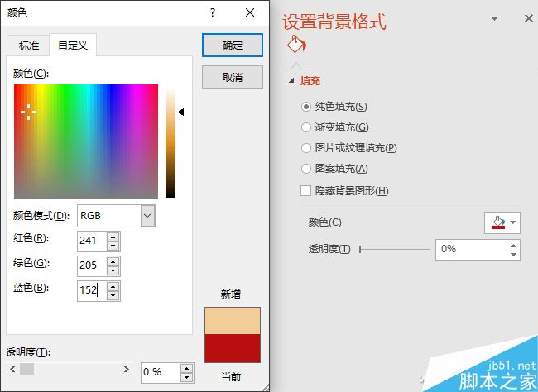Select the solid fill (纯色填充) option
The image size is (538, 392).
click(x=307, y=107)
